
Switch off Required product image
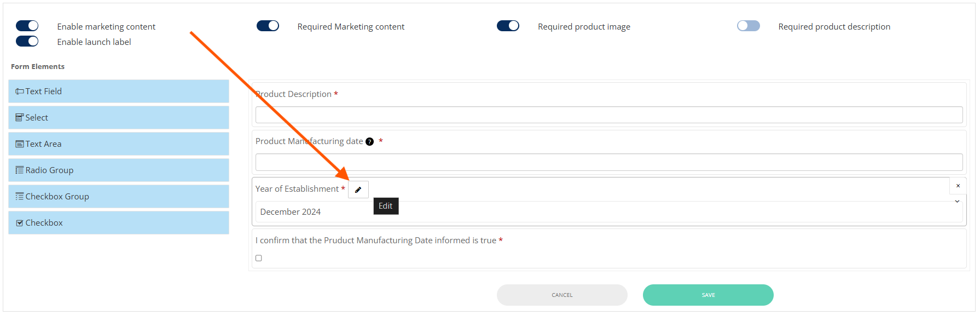click(508, 26)
